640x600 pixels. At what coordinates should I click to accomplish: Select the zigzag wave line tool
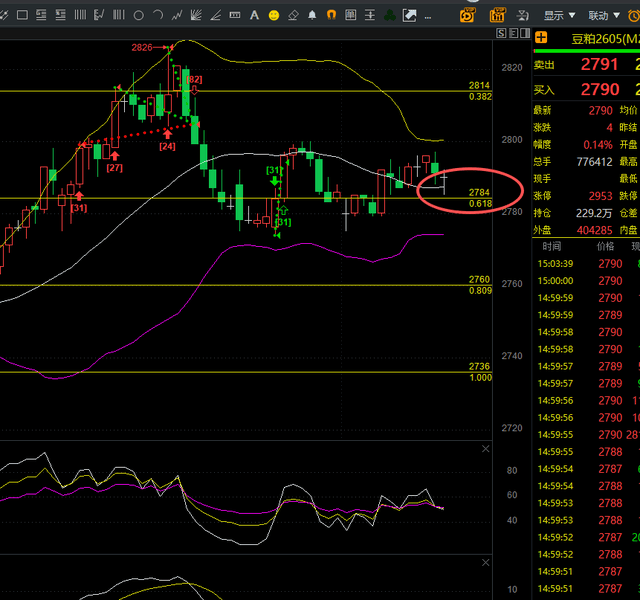coord(178,15)
